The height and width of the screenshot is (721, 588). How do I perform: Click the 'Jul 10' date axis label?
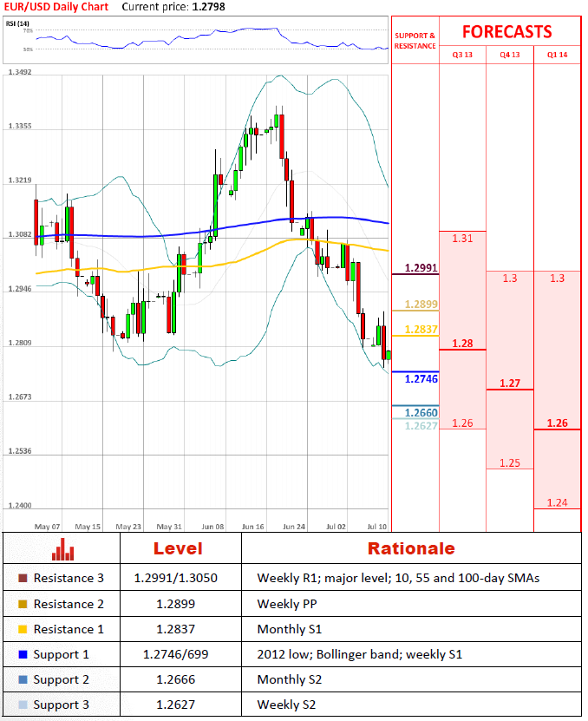[377, 527]
